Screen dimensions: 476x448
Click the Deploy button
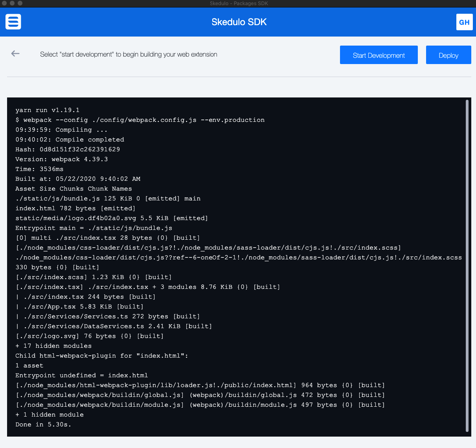click(x=448, y=55)
